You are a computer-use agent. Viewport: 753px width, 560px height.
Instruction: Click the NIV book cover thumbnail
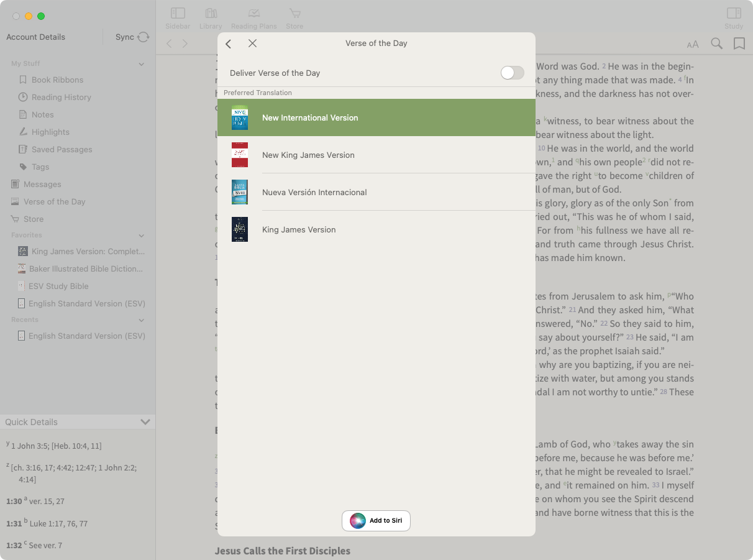pyautogui.click(x=240, y=117)
